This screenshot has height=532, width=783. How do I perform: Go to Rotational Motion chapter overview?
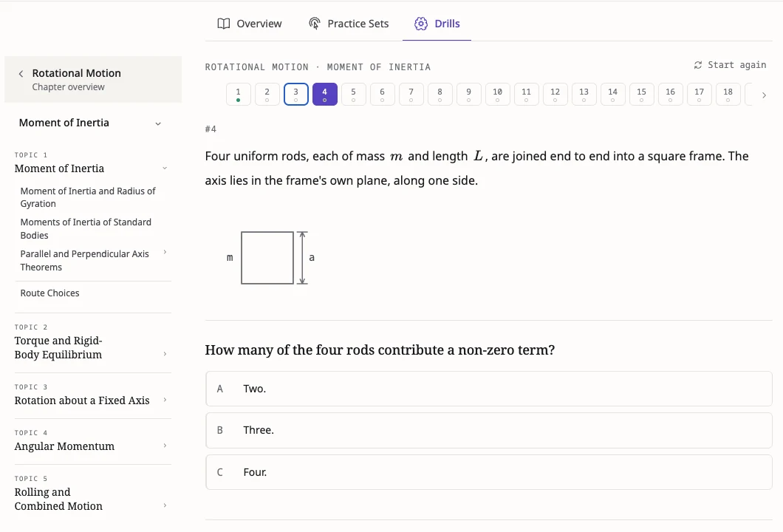tap(93, 79)
